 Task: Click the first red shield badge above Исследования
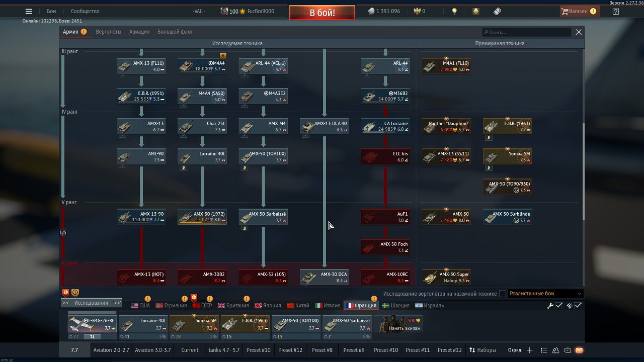[65, 293]
